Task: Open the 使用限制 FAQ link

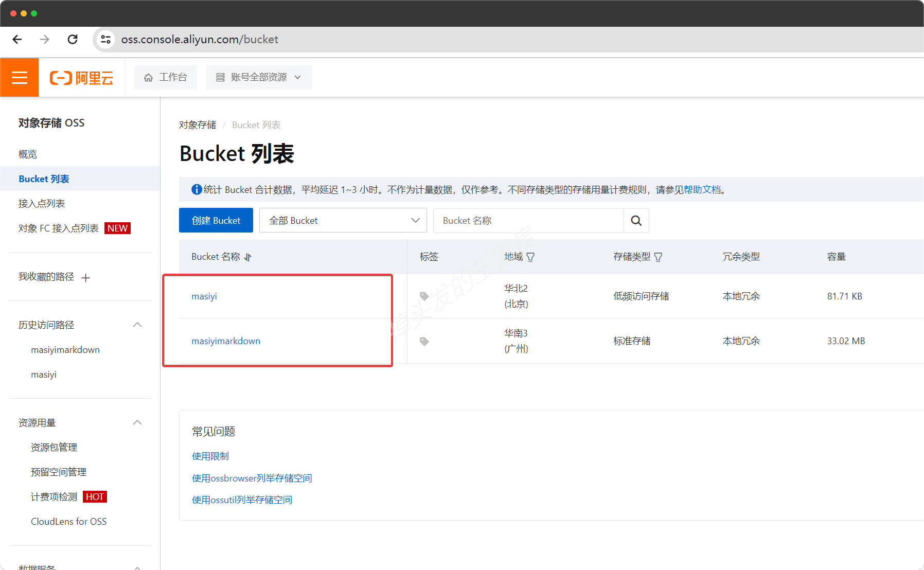Action: (210, 456)
